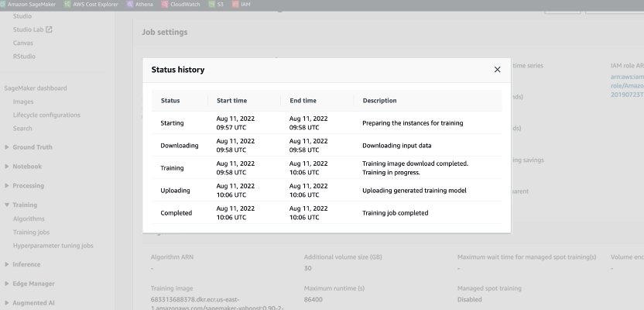Viewport: 644px width, 310px height.
Task: Open SageMaker dashboard
Action: point(36,88)
